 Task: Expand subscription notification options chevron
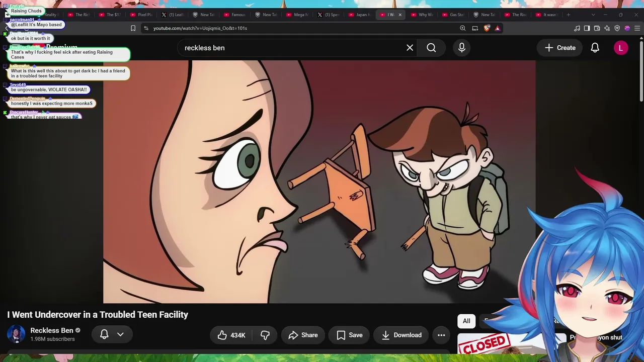pos(120,334)
